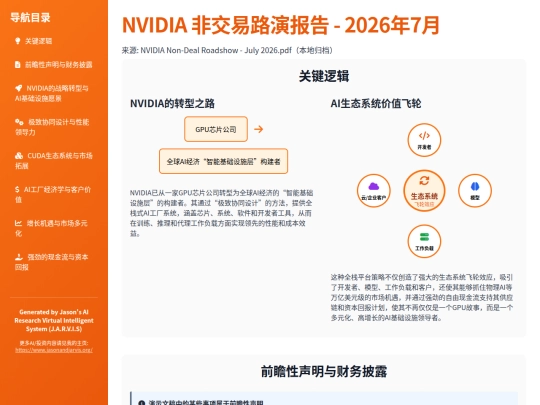Click the AI生态系统价值飞轮 subheading
The image size is (540, 405).
[376, 103]
